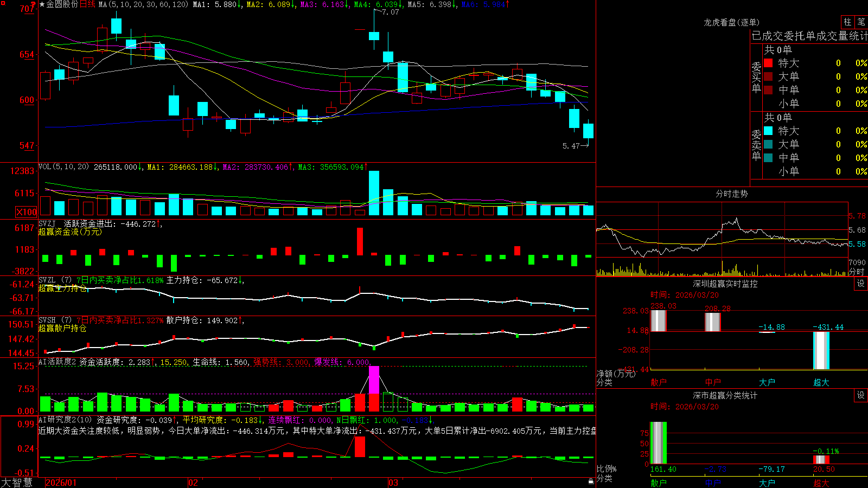Click the VOL(5,10,20) indicator label
Viewport: 868px width, 488px height.
tap(63, 166)
